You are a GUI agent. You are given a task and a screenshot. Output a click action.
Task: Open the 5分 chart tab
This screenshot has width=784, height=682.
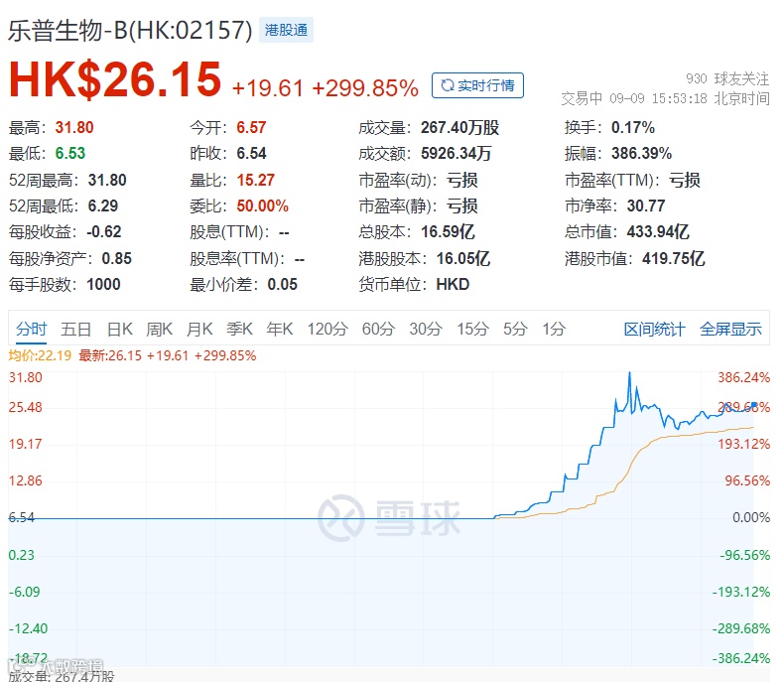515,329
